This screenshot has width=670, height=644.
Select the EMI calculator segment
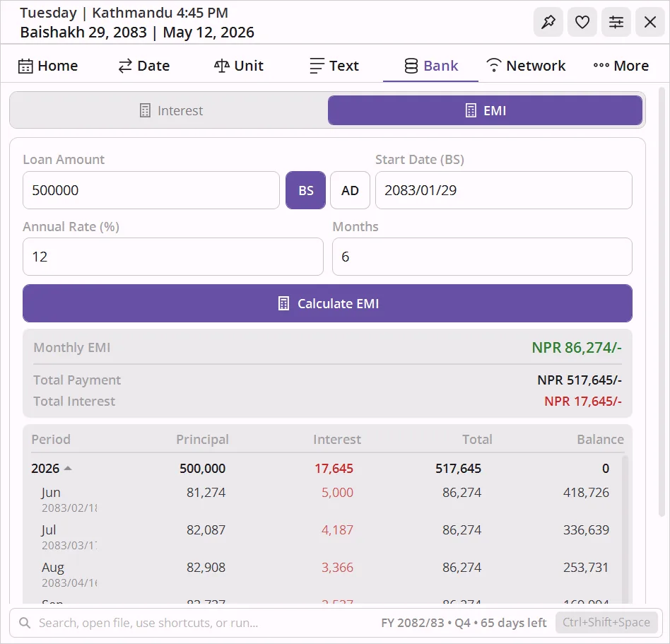(x=485, y=111)
